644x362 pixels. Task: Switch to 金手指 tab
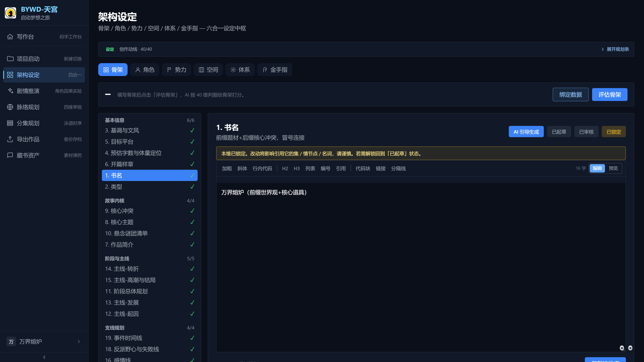pyautogui.click(x=275, y=70)
